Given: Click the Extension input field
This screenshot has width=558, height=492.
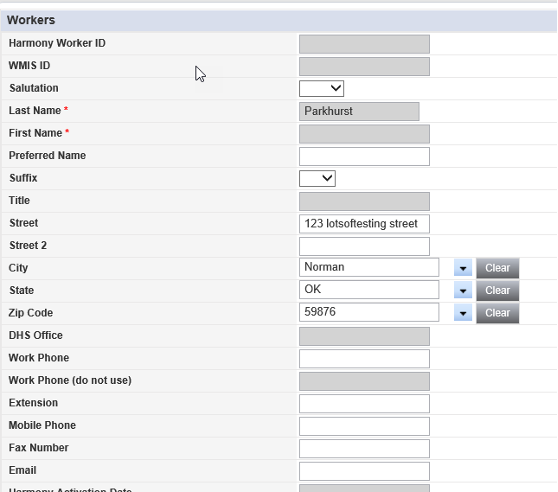Looking at the screenshot, I should click(364, 403).
